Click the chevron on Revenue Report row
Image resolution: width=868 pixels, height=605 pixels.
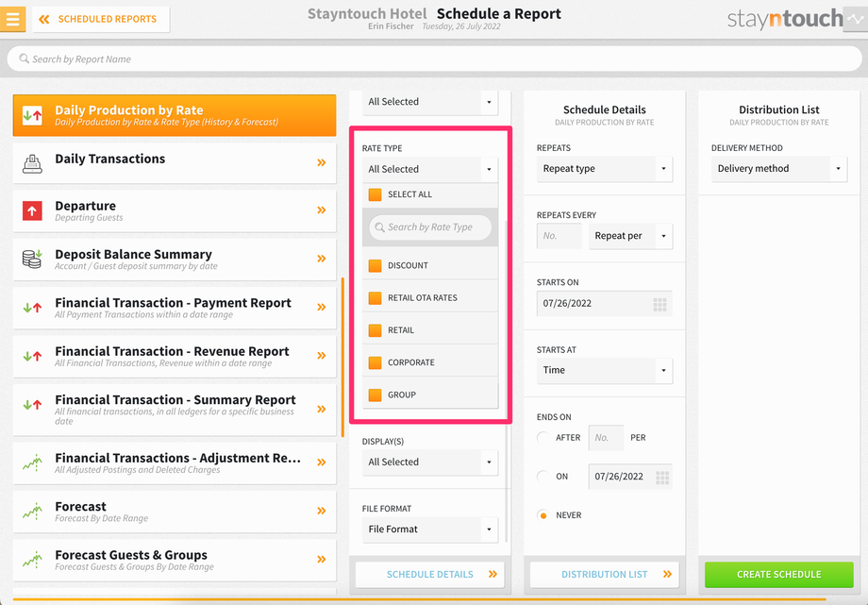tap(321, 355)
